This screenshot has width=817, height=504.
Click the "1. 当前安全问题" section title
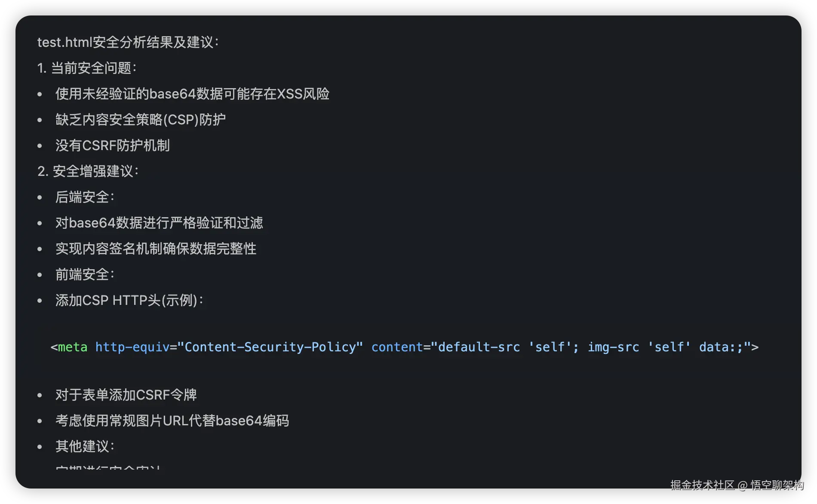86,68
